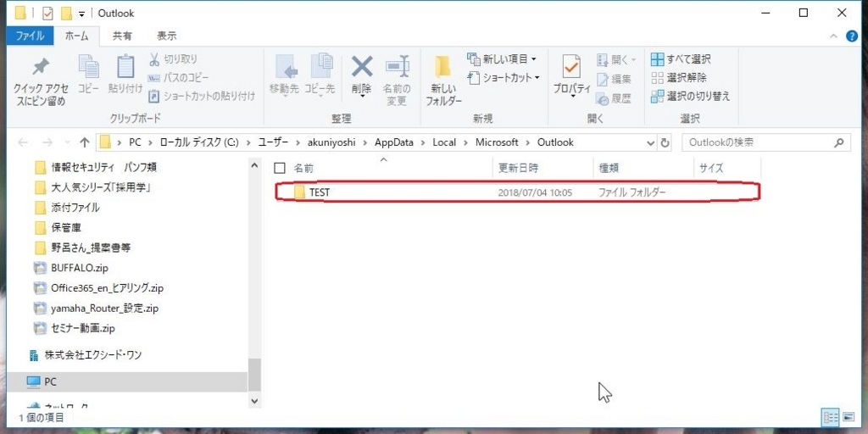The width and height of the screenshot is (868, 434).
Task: Sort by Date modified (更新日時) column
Action: (518, 169)
